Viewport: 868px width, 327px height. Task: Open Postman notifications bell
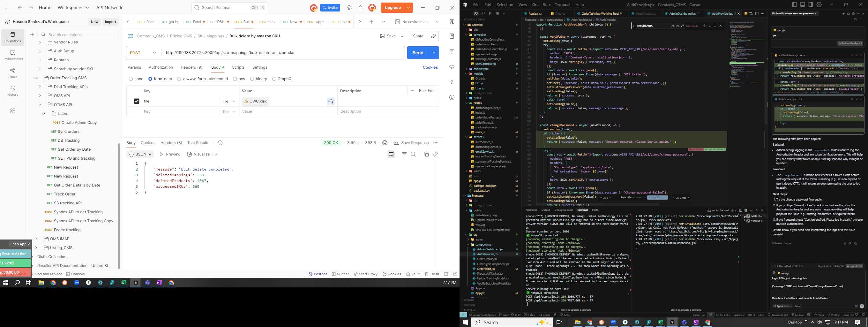tap(361, 8)
